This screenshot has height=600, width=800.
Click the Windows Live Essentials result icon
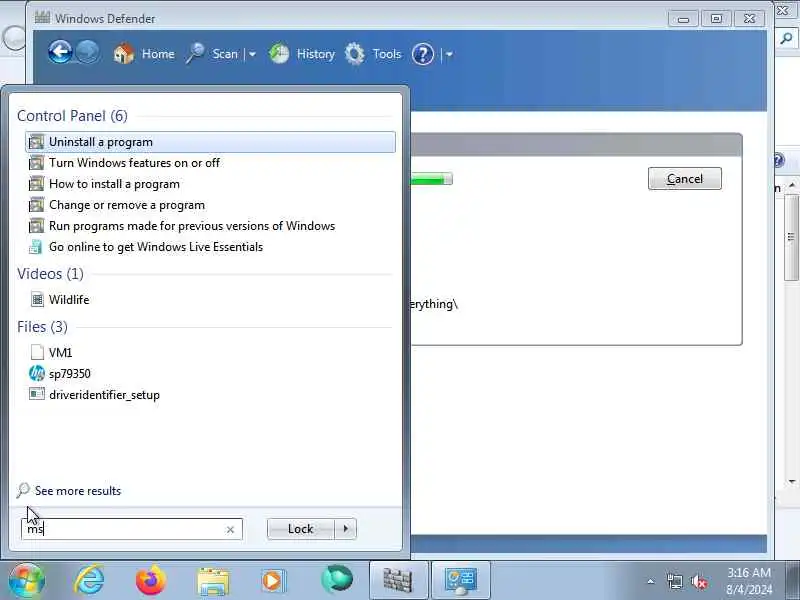point(36,246)
